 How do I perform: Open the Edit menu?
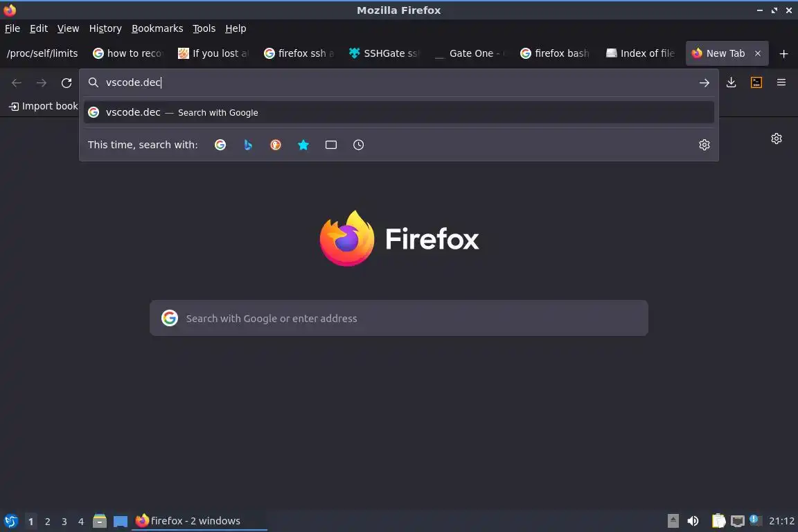tap(39, 28)
